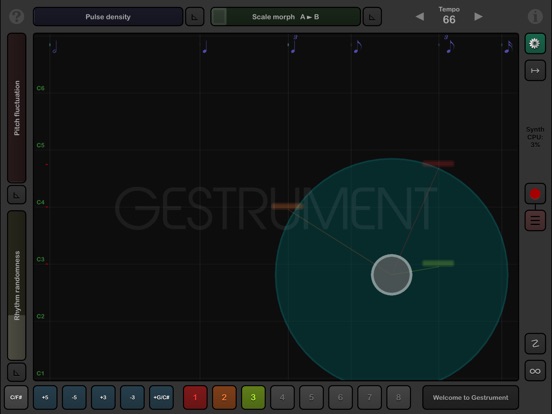Viewport: 552px width, 414px height.
Task: Start recording with the red record button
Action: (x=535, y=194)
